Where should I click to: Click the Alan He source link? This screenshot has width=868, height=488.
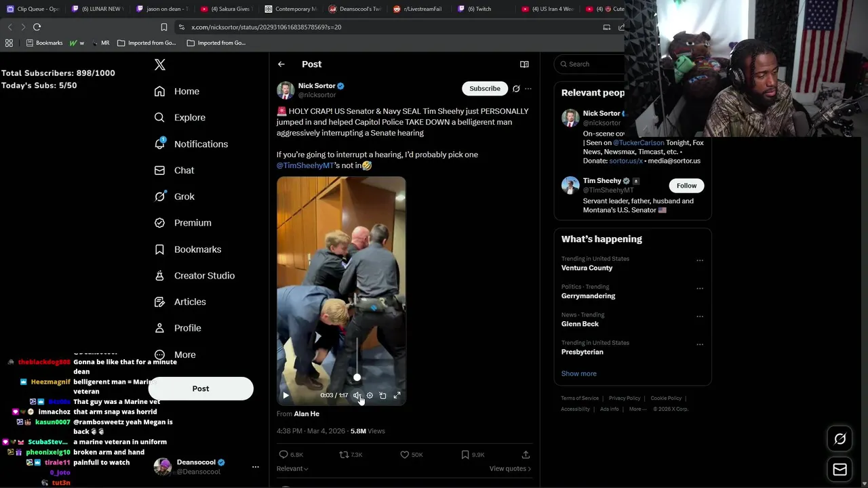point(307,413)
